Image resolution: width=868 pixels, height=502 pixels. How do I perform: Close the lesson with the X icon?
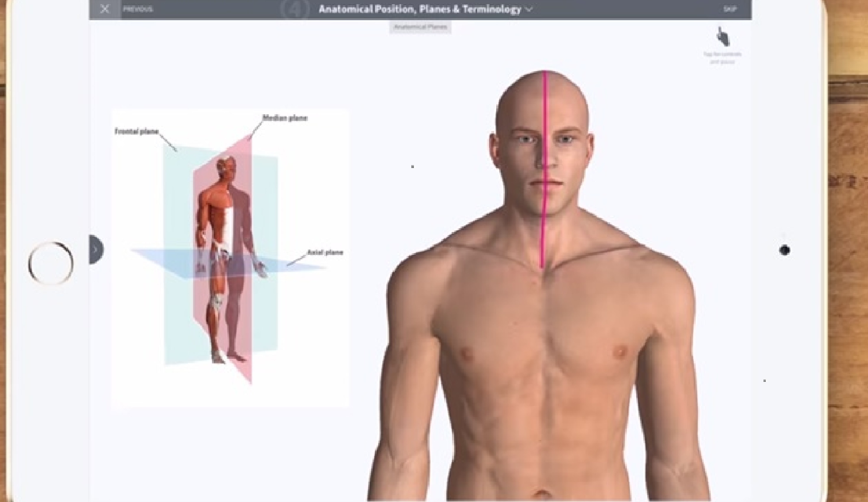105,9
